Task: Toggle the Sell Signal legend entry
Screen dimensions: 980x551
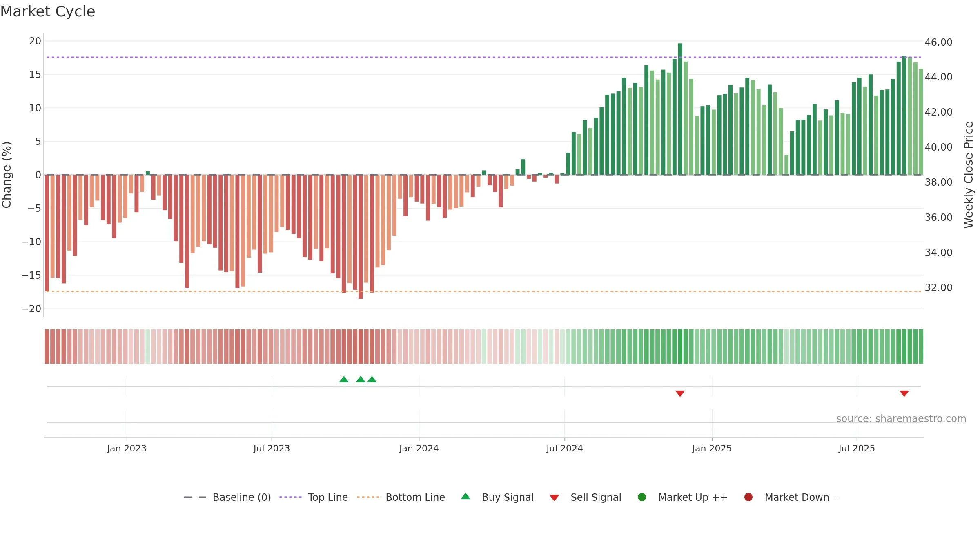Action: coord(585,497)
